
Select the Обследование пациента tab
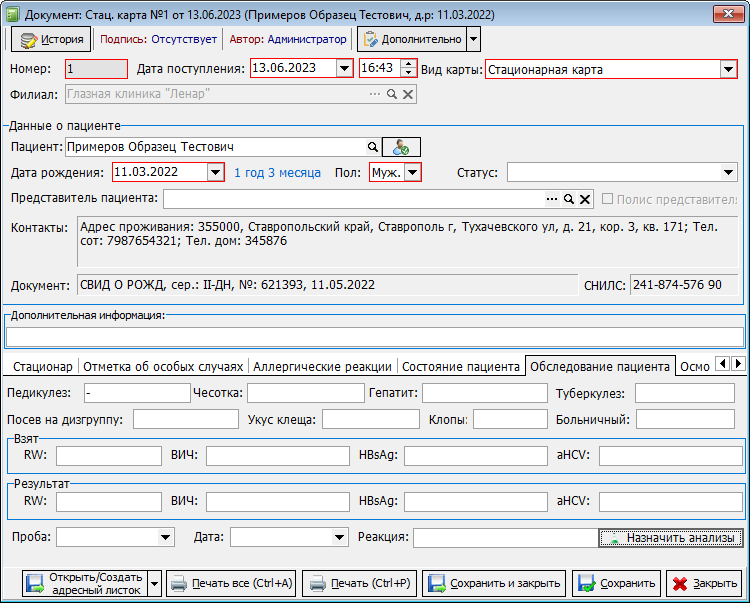[x=600, y=367]
